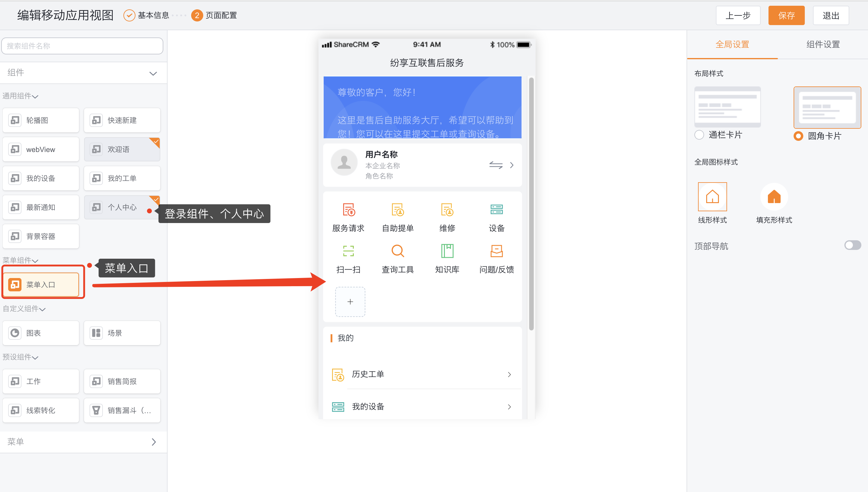Focus the 搜索组件名称 search field
This screenshot has width=868, height=492.
pos(82,46)
